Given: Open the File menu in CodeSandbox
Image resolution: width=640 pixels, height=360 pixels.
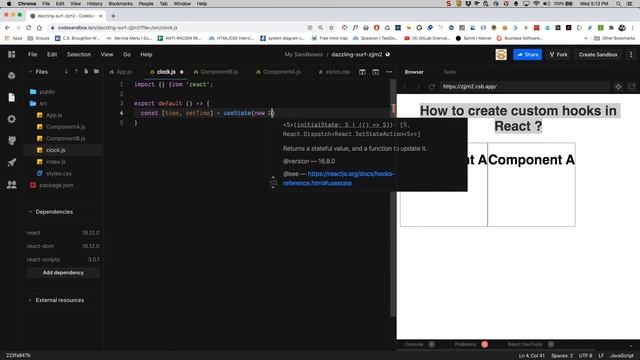Looking at the screenshot, I should pos(33,54).
